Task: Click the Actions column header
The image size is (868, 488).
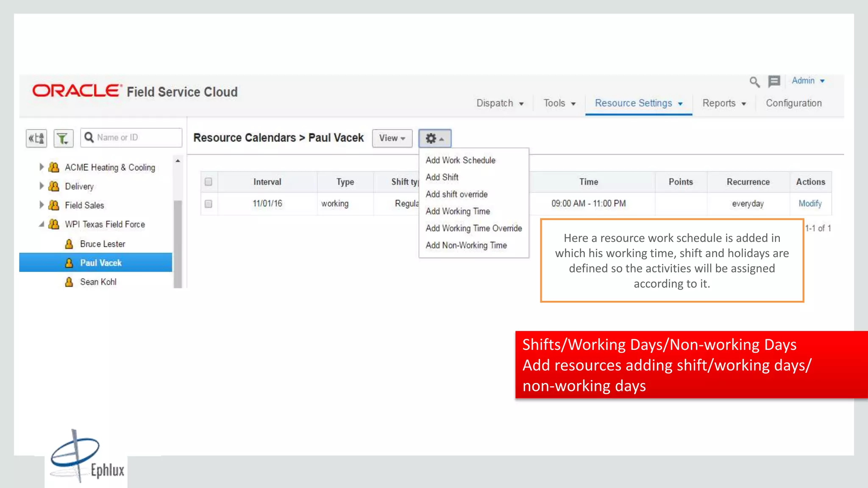Action: coord(810,182)
